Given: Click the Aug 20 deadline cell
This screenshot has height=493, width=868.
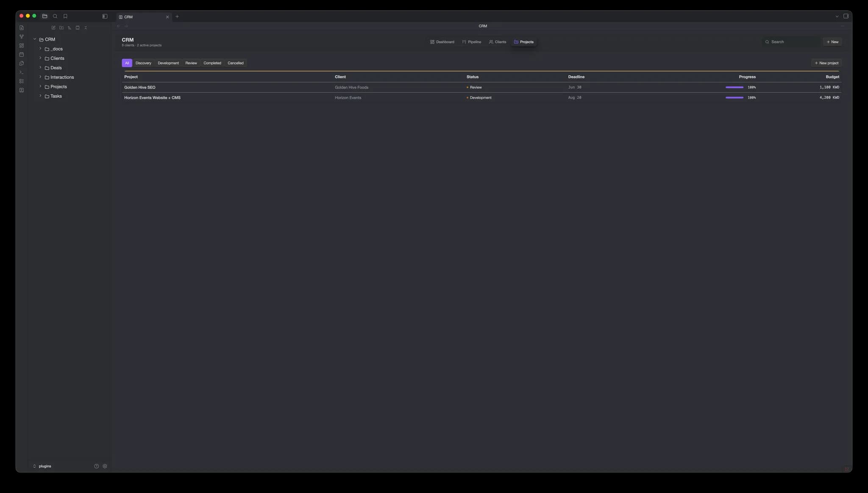Looking at the screenshot, I should click(575, 98).
